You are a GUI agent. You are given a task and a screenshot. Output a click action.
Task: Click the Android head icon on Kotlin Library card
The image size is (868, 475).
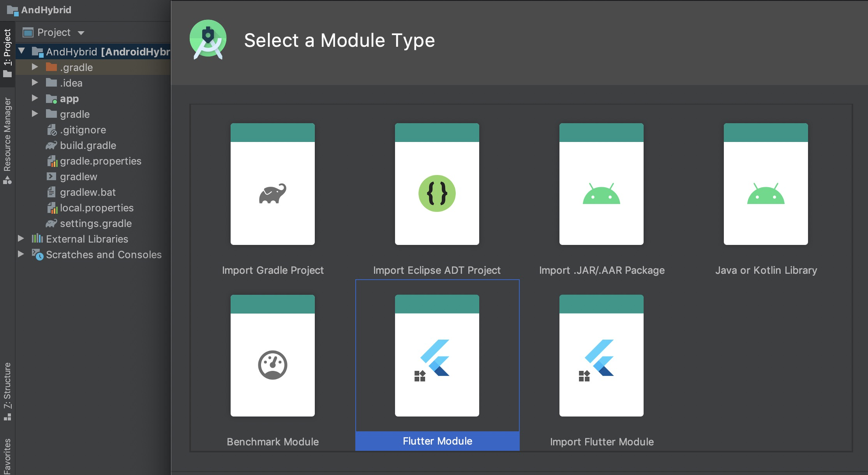coord(766,193)
